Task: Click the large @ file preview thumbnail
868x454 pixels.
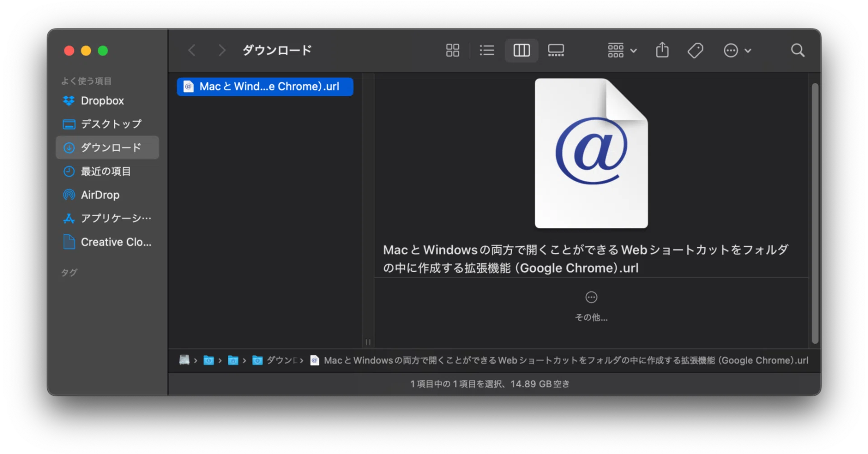Action: pyautogui.click(x=591, y=153)
